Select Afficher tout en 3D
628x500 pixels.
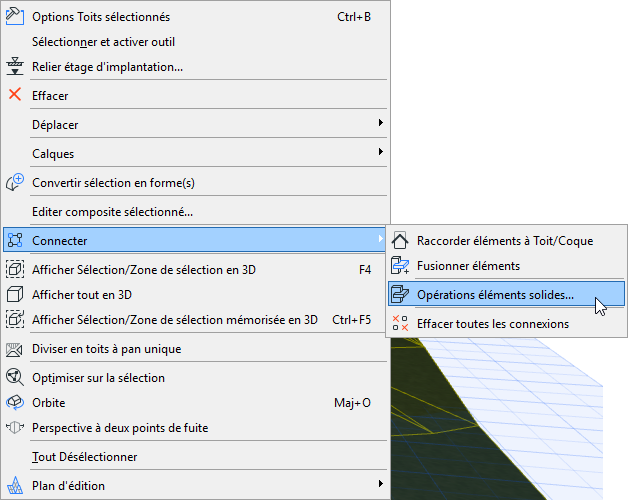pyautogui.click(x=195, y=294)
